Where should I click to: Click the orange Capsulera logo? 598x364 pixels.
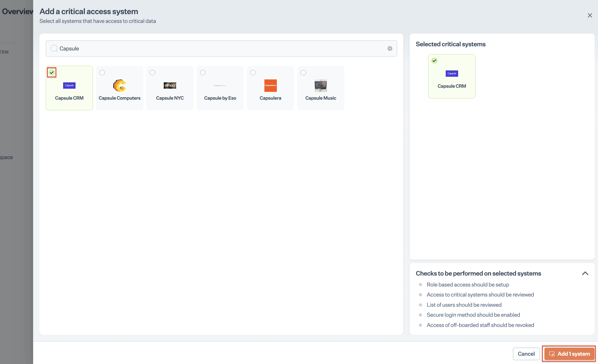pos(270,86)
